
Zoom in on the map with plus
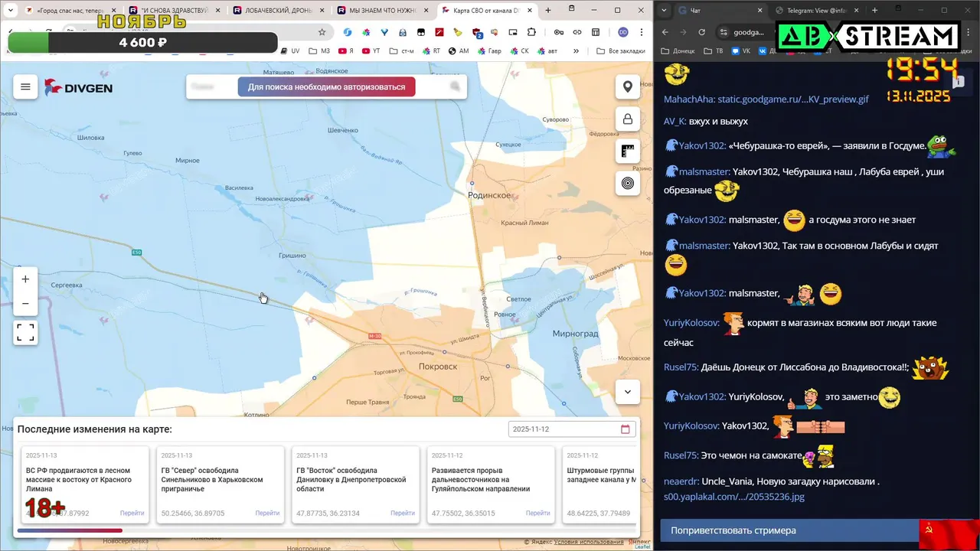pos(25,279)
